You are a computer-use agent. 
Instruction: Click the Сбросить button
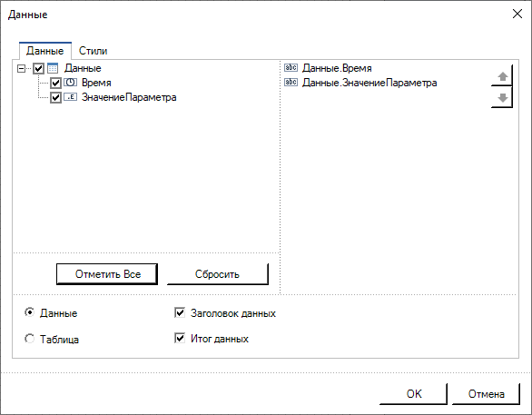coord(218,274)
